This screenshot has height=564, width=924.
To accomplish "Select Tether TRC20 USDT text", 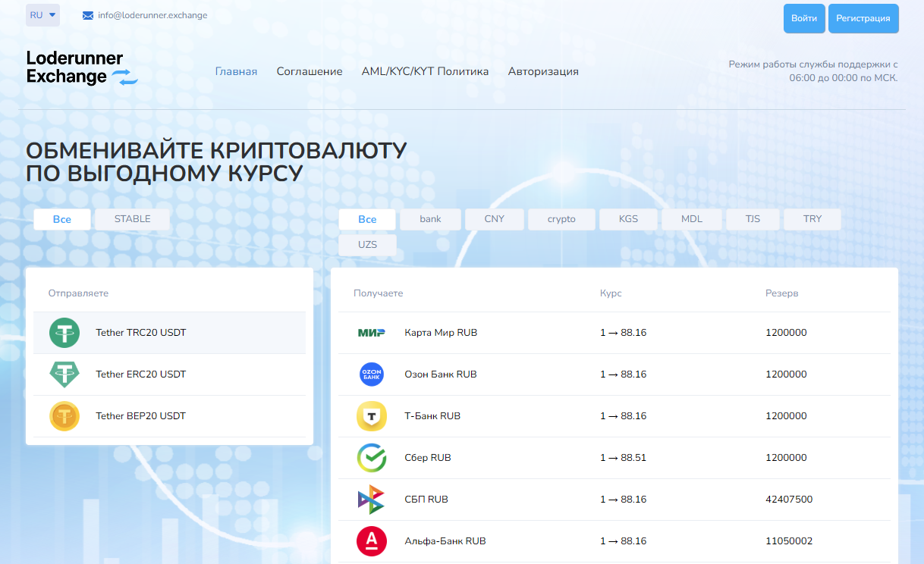I will pos(141,333).
